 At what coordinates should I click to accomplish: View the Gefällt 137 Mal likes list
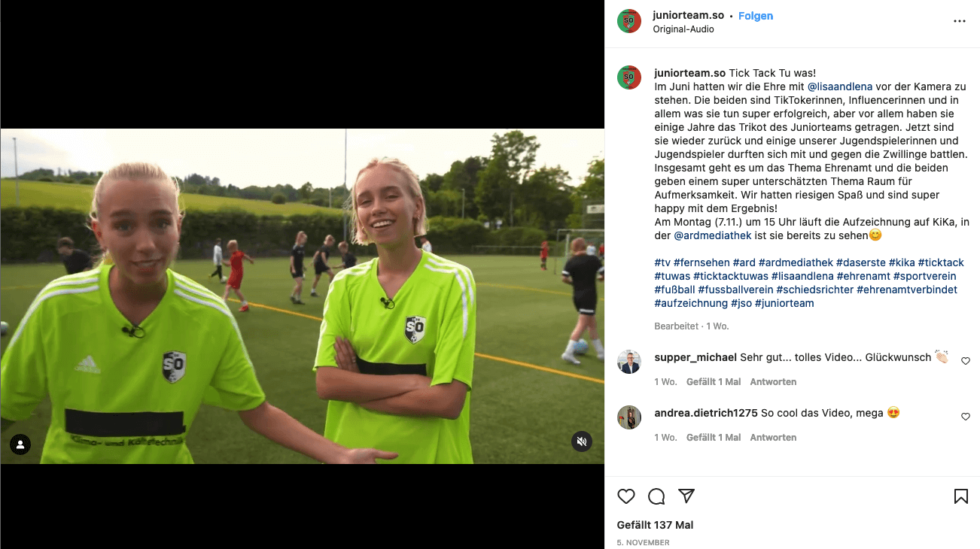click(656, 525)
